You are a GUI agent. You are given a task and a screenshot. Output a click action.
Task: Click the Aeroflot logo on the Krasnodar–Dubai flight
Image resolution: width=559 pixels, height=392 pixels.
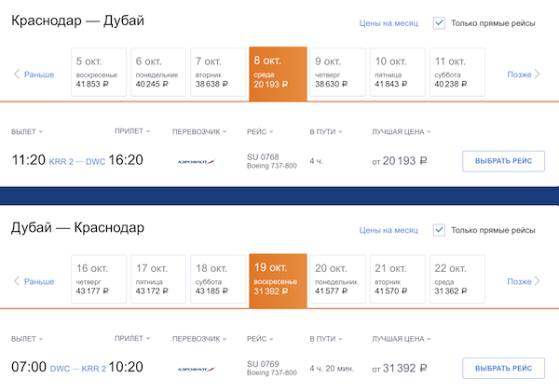[196, 161]
